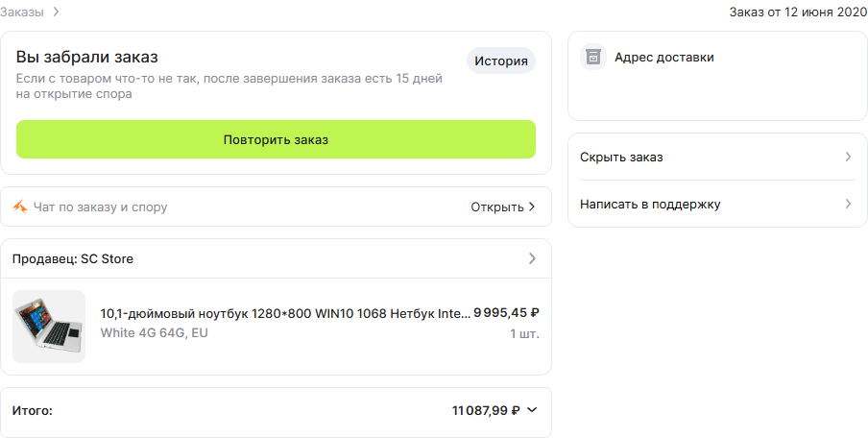The image size is (868, 438).
Task: Open the laptop product title link
Action: coord(284,313)
